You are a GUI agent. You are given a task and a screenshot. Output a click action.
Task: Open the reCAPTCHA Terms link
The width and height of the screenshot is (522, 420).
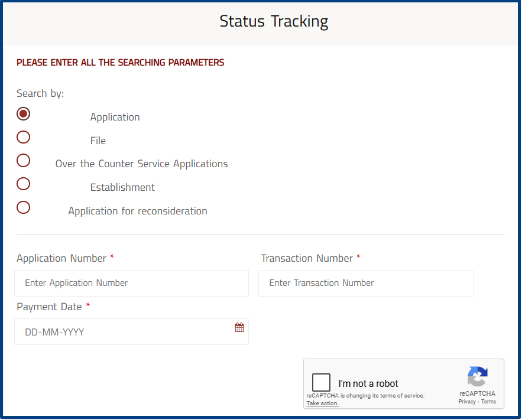pos(489,401)
